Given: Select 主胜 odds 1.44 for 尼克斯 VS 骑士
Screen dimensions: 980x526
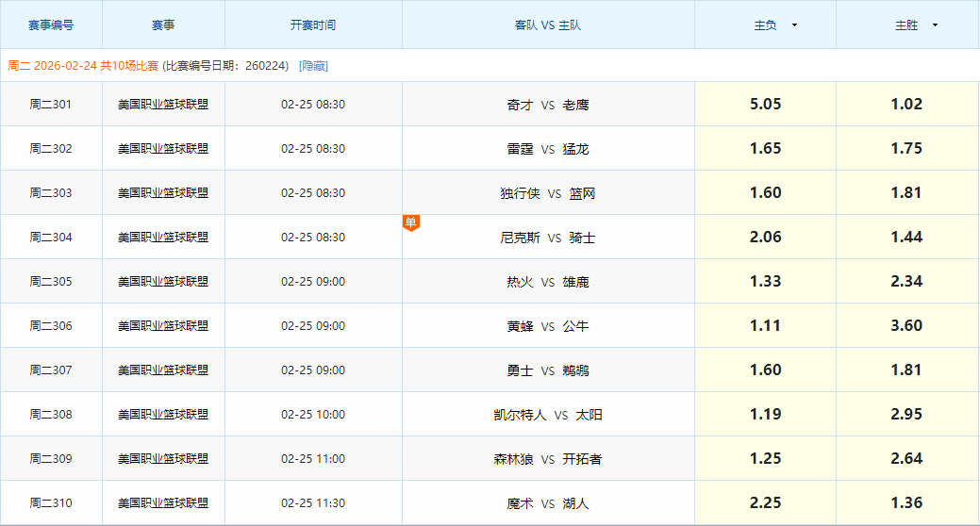Looking at the screenshot, I should coord(906,237).
